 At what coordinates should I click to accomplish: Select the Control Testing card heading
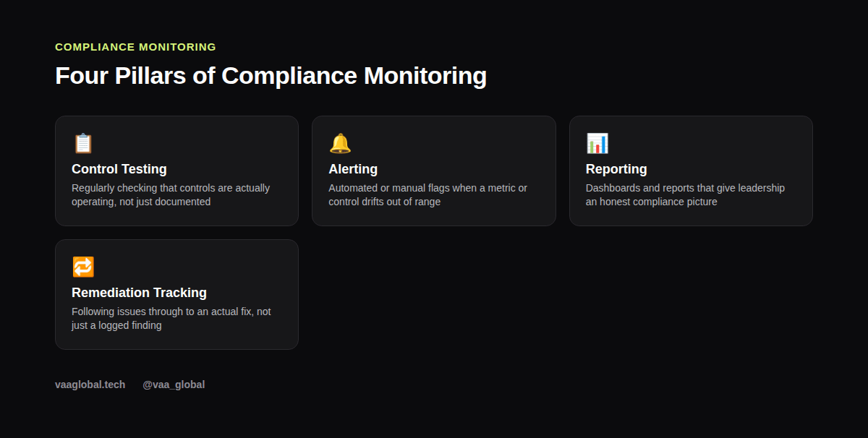(119, 169)
